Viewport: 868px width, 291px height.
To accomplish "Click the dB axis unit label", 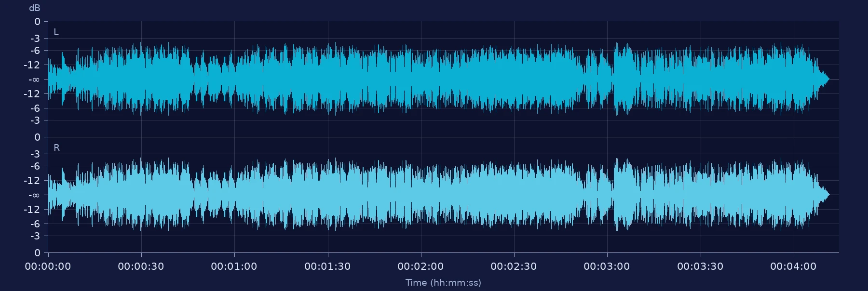I will click(x=34, y=8).
